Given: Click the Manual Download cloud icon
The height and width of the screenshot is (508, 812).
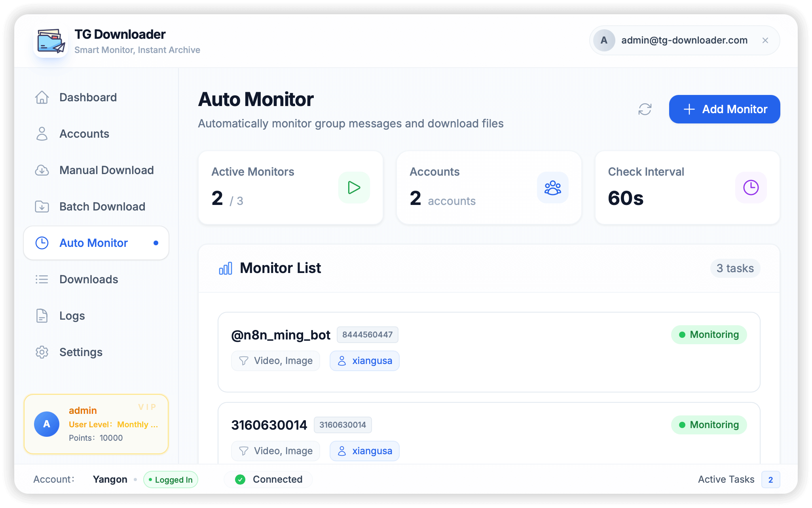Looking at the screenshot, I should point(42,170).
